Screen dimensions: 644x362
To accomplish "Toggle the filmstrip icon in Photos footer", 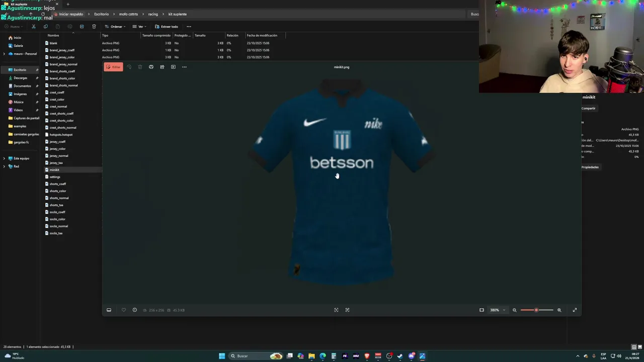I will (x=109, y=310).
